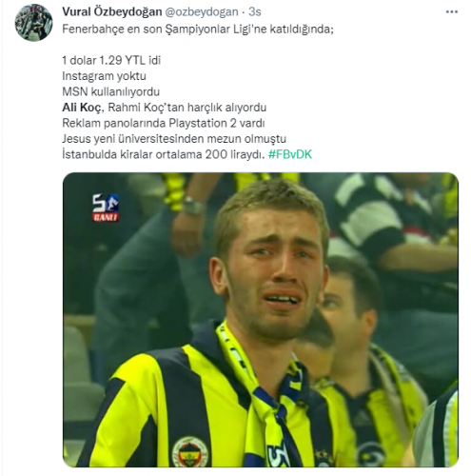Click the 3s timestamp of the tweet
This screenshot has height=476, width=471.
pos(255,12)
